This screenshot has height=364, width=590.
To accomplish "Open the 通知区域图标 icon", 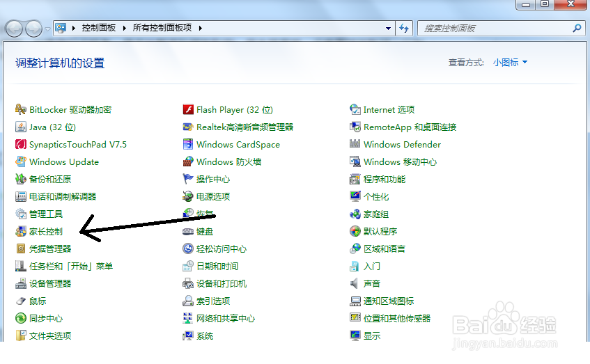I will tap(355, 301).
